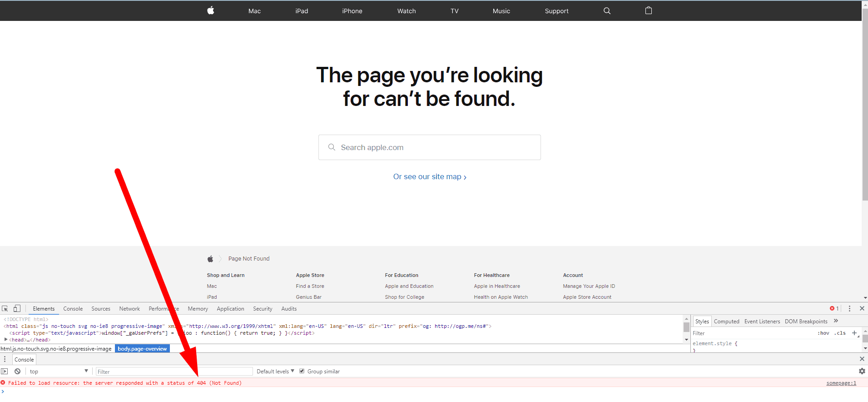
Task: Show more Styles pane tabs chevron
Action: tap(836, 321)
